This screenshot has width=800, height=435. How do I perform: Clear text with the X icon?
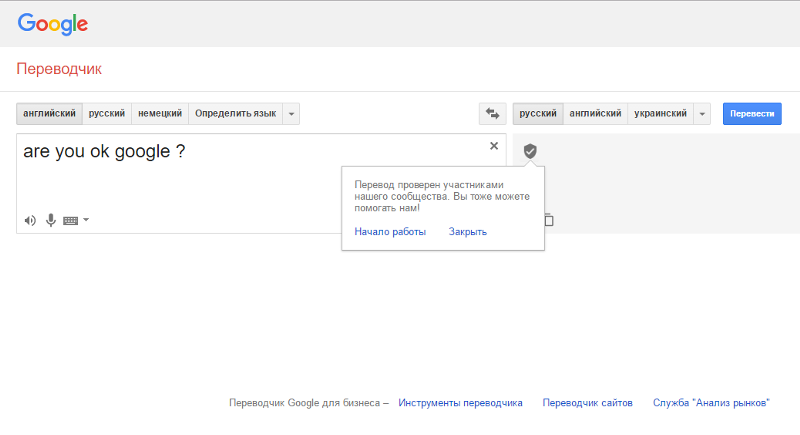[494, 146]
